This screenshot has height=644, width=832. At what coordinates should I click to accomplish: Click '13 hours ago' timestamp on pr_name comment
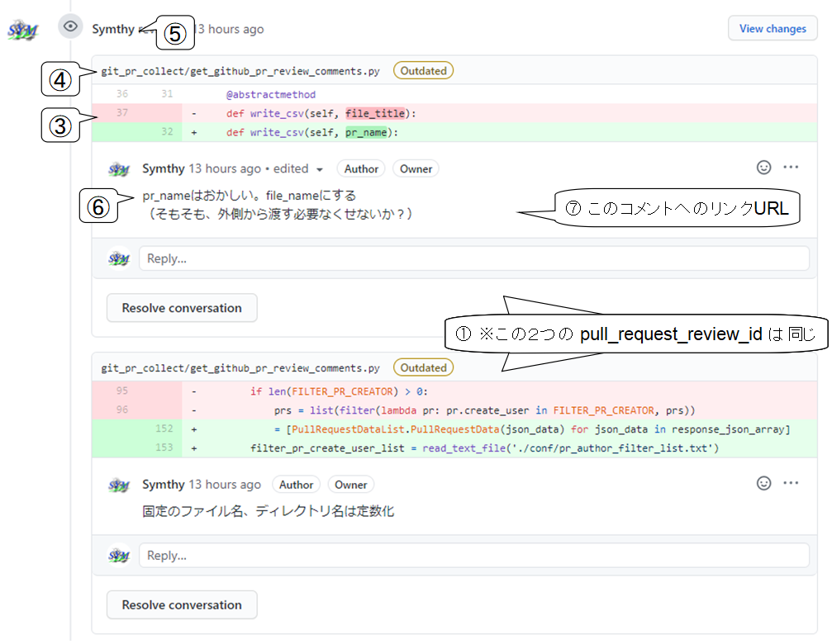pos(225,168)
